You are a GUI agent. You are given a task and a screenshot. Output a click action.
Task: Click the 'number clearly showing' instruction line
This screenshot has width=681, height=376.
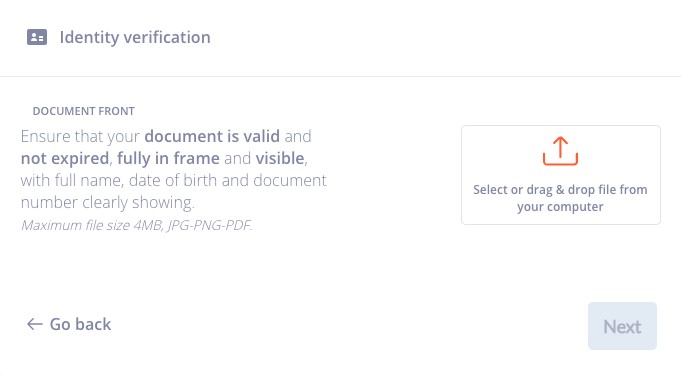pos(107,202)
